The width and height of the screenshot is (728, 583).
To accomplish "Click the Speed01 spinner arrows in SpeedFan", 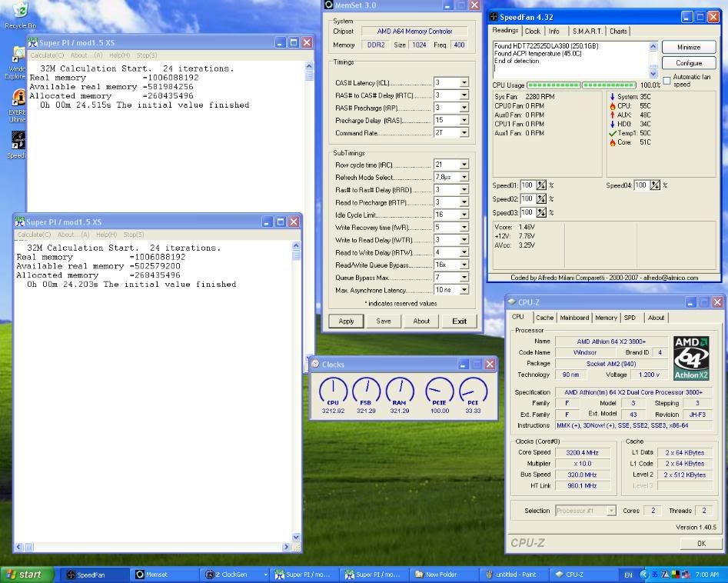I will click(541, 185).
